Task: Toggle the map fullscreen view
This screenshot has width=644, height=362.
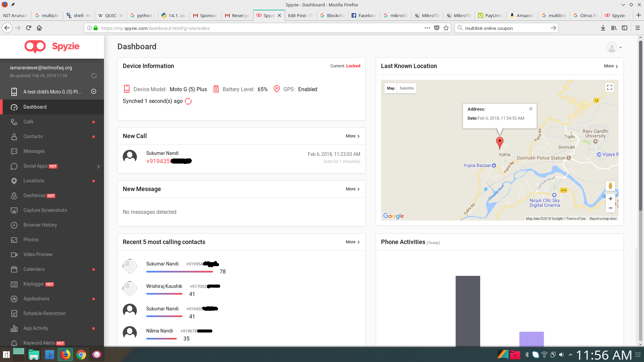Action: pos(609,87)
